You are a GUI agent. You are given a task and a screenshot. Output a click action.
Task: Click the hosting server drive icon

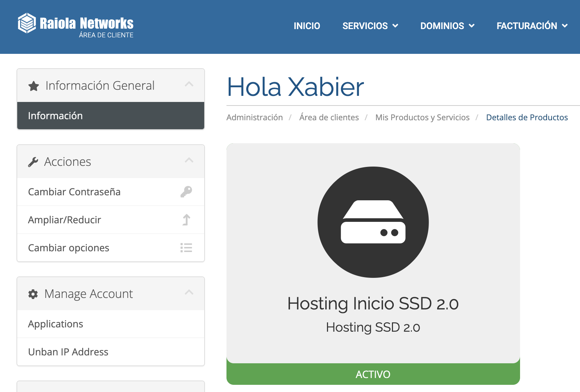(x=373, y=222)
